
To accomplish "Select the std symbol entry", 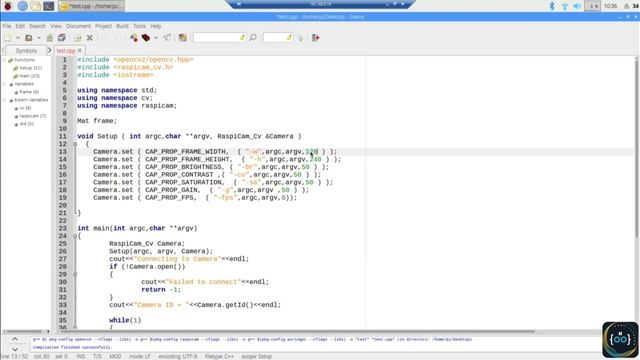I will [x=27, y=124].
